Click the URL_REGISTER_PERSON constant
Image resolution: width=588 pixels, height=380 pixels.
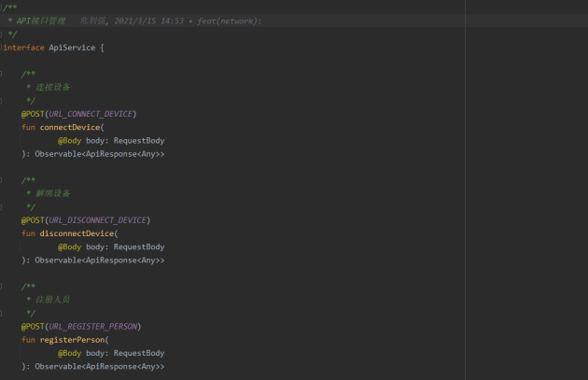(93, 327)
